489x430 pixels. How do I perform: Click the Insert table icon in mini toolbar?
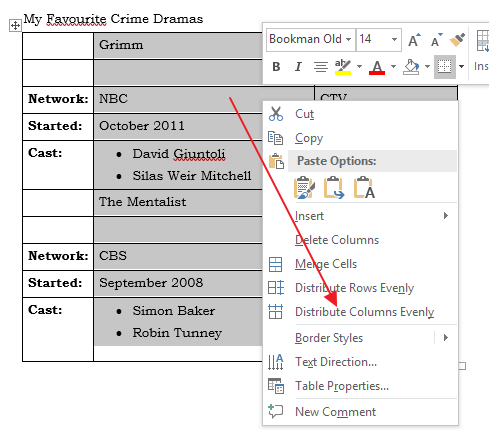coord(483,41)
